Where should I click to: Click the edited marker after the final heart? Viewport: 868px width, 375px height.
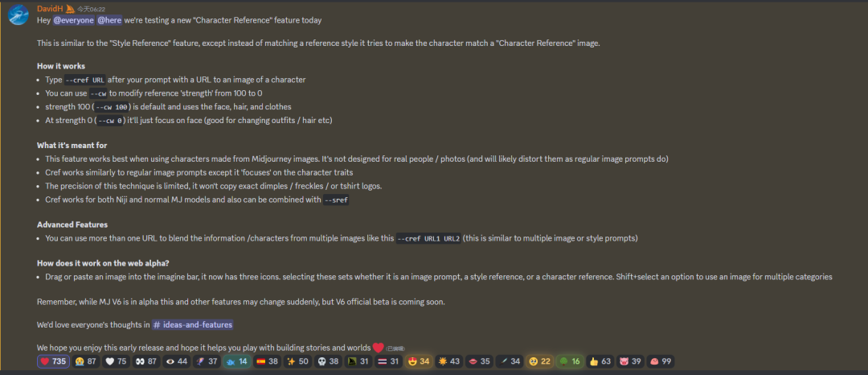pos(395,349)
